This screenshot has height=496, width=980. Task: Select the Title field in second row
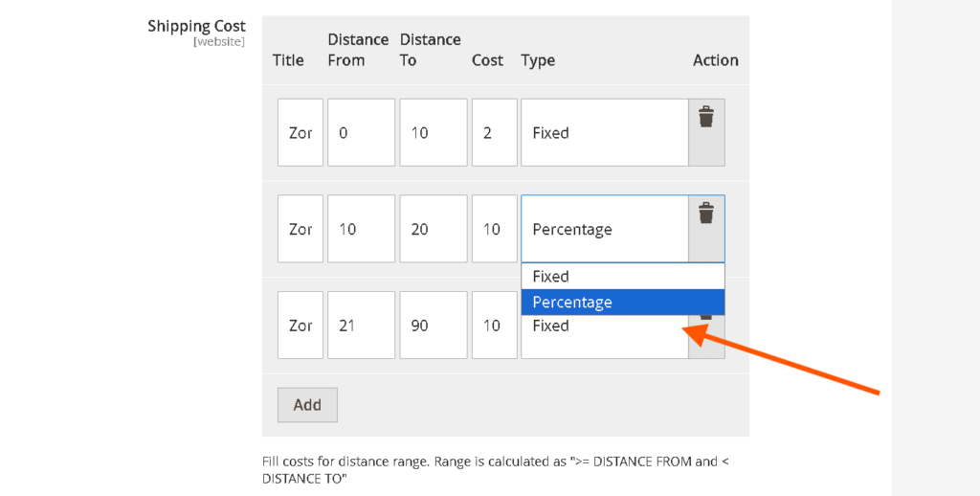tap(301, 230)
